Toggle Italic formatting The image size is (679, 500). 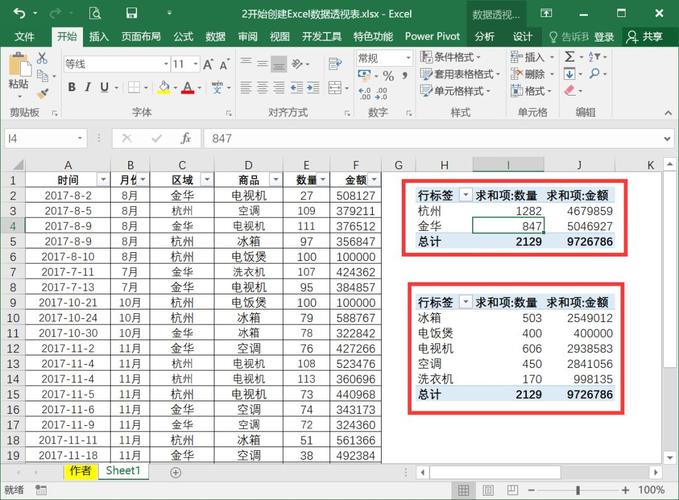pyautogui.click(x=88, y=87)
